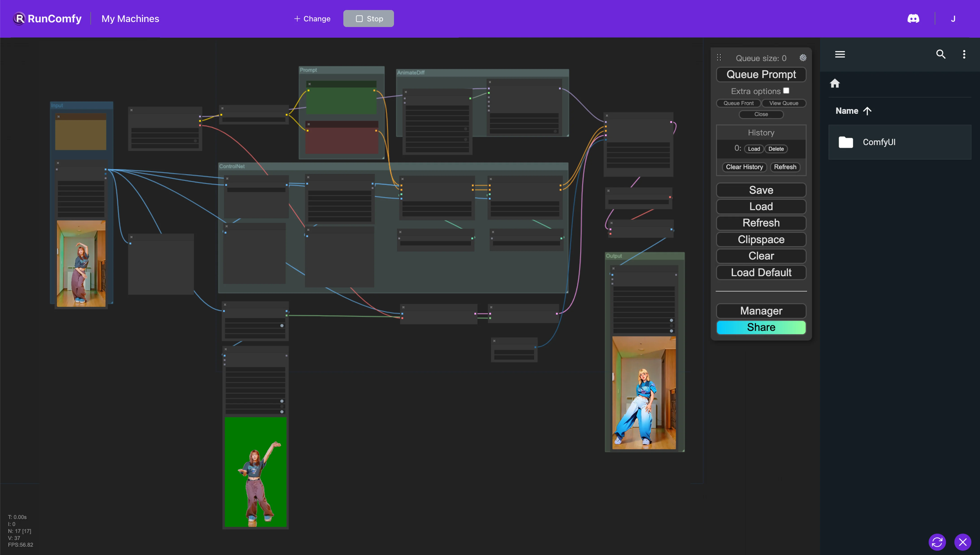Click the three-dot options icon
980x555 pixels.
pos(964,54)
